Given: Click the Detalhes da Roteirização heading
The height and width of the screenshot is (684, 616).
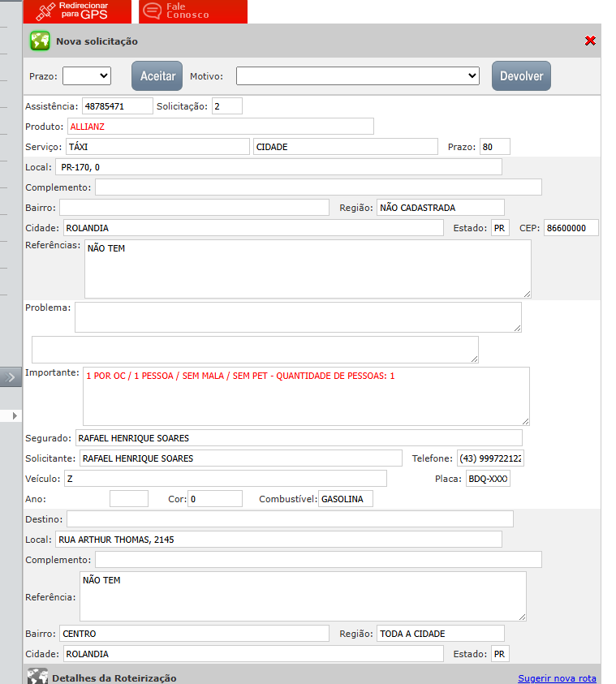Looking at the screenshot, I should click(114, 678).
